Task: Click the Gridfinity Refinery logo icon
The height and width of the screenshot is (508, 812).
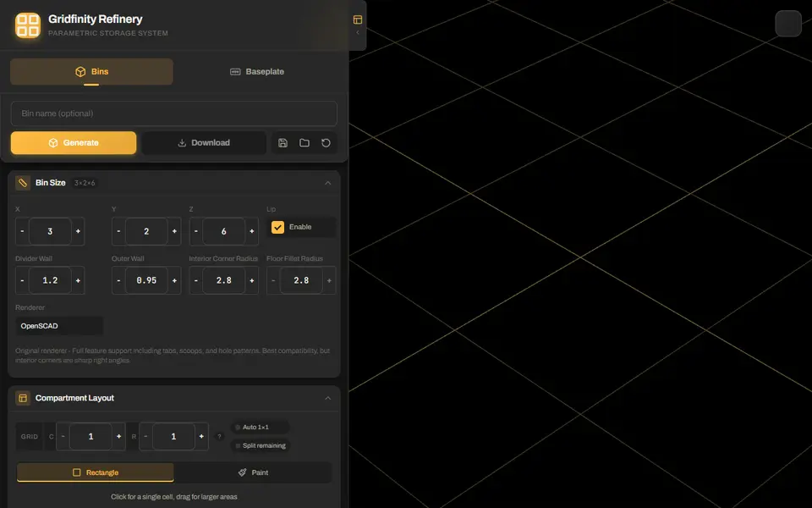Action: point(28,25)
